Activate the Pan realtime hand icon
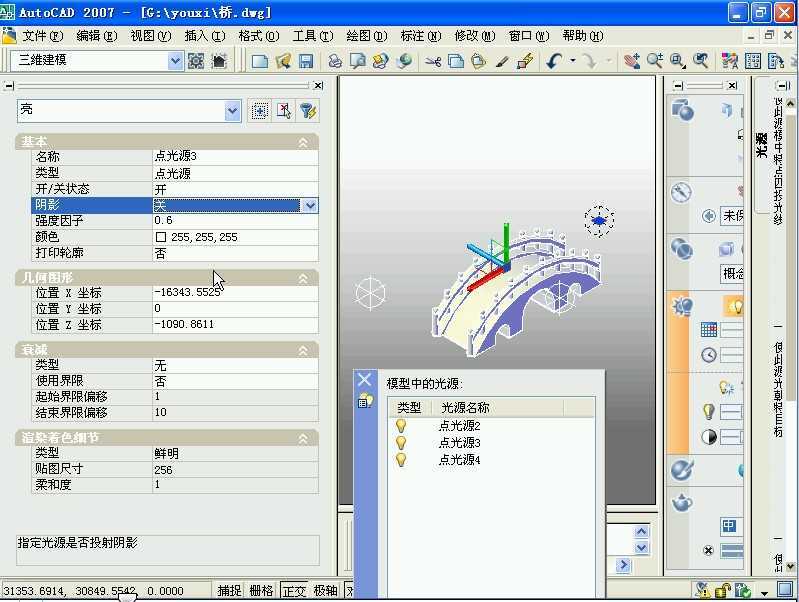 point(632,61)
